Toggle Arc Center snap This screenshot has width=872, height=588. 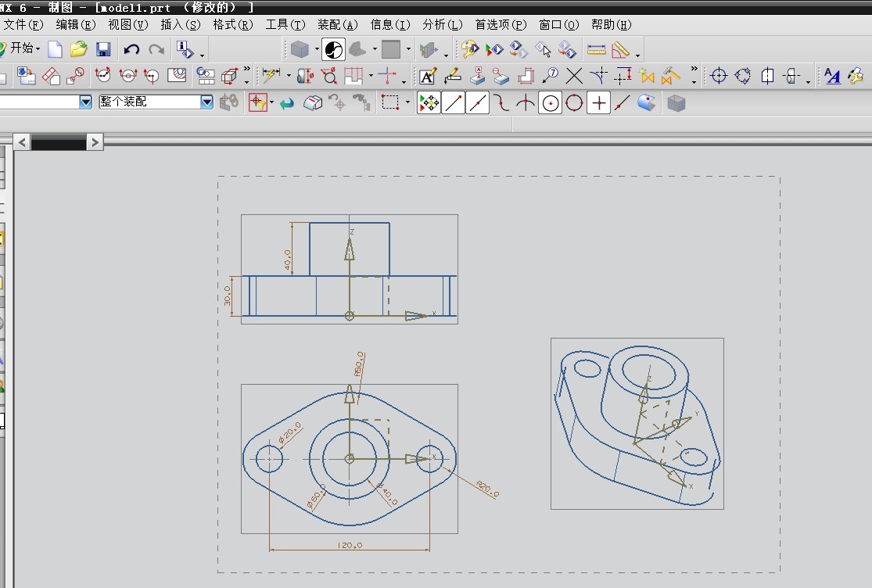(x=550, y=103)
